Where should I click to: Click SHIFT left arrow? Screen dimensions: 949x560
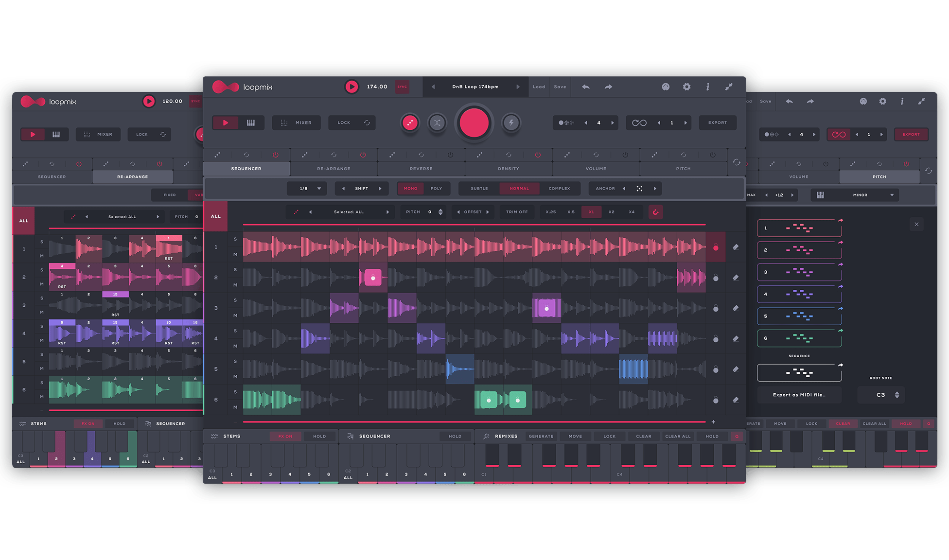343,188
